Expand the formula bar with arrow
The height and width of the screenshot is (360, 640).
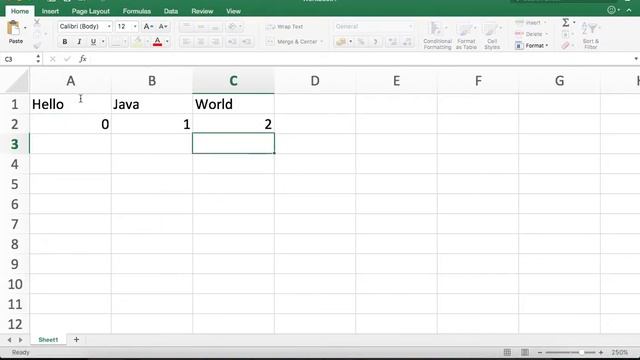(x=636, y=59)
